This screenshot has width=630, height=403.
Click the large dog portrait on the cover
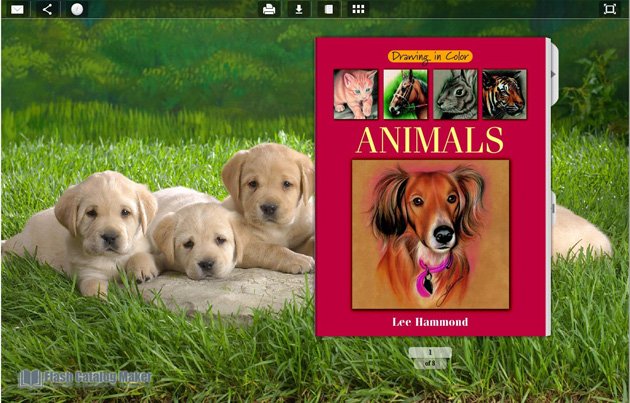[430, 234]
